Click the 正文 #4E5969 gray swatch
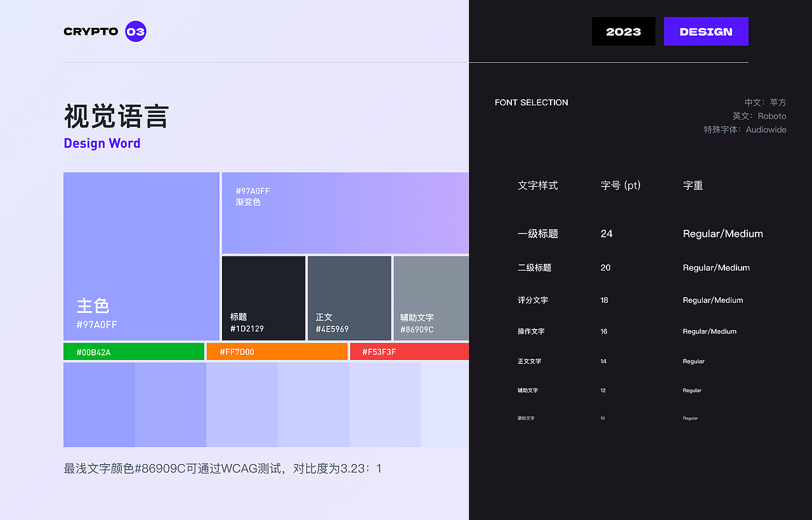The width and height of the screenshot is (812, 520). [349, 298]
